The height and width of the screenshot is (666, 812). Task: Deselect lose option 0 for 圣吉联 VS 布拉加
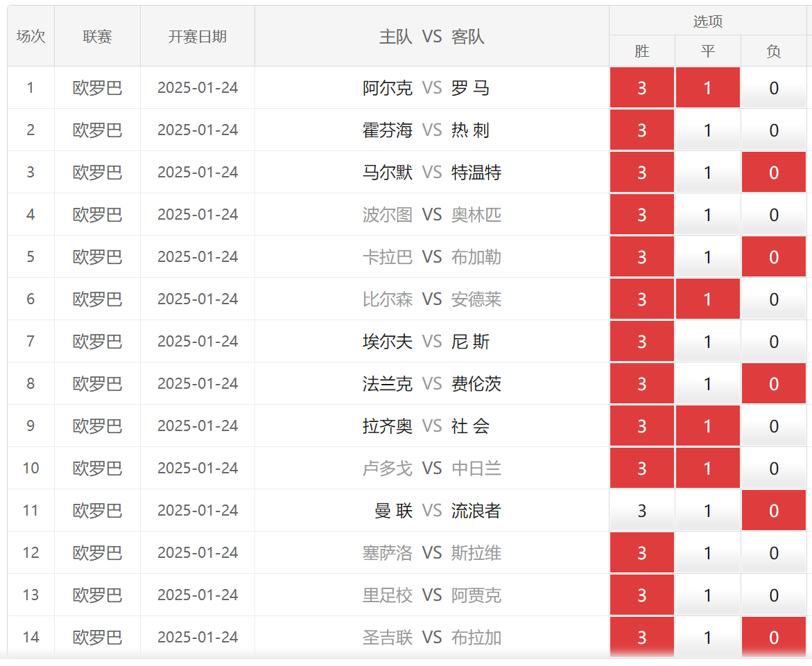(774, 638)
